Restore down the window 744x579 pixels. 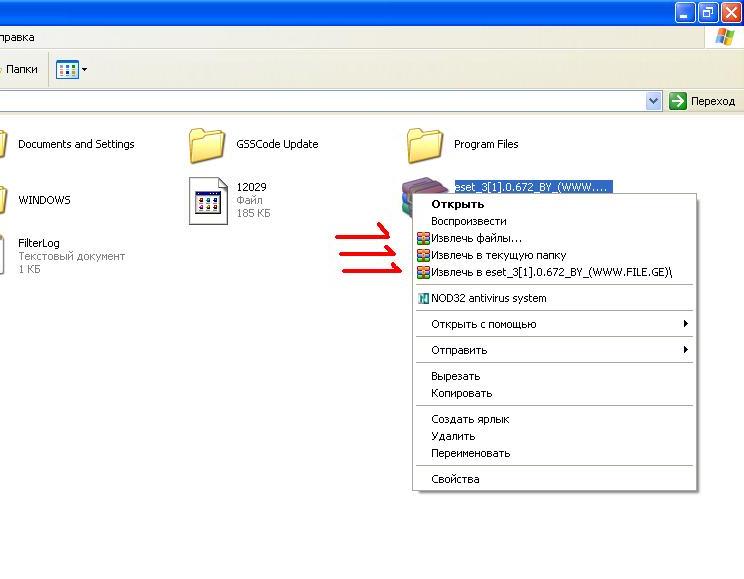point(707,13)
